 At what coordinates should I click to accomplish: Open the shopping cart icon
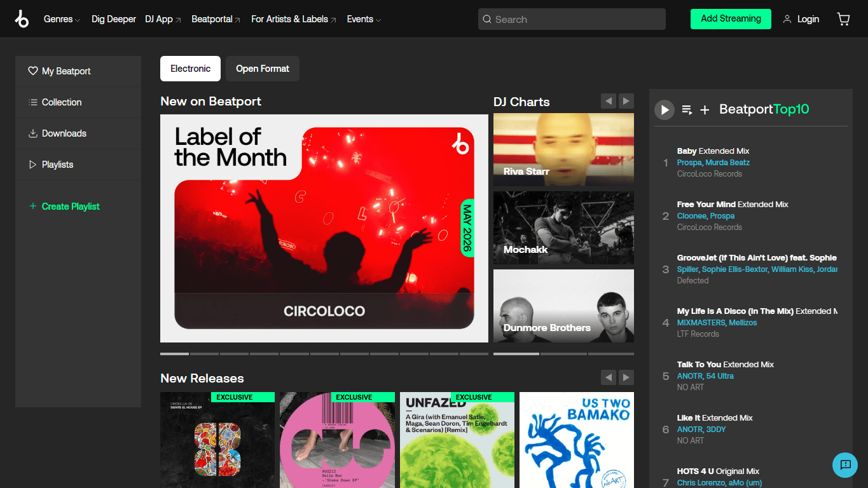tap(843, 19)
